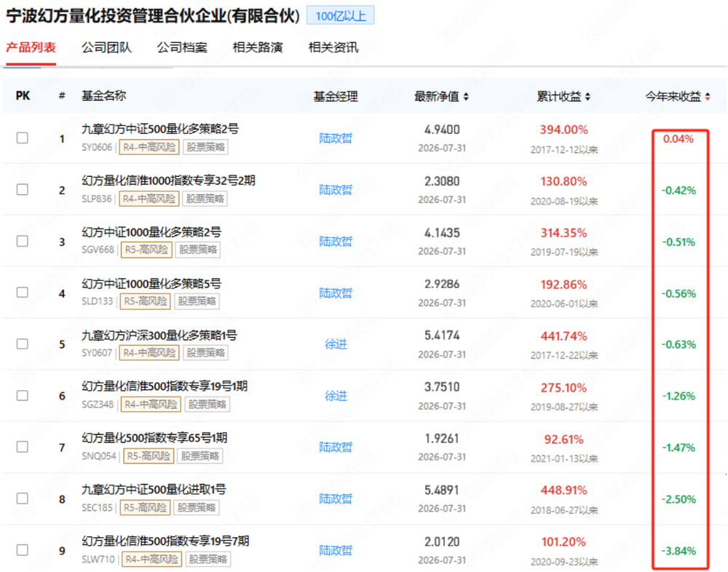This screenshot has height=572, width=728.
Task: Open the 相关路演 tab
Action: tap(258, 47)
